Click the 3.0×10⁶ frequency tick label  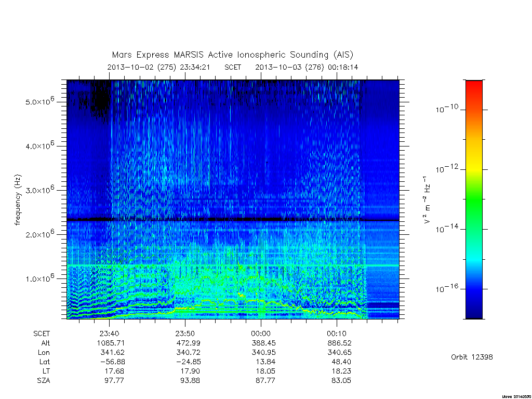(x=39, y=190)
